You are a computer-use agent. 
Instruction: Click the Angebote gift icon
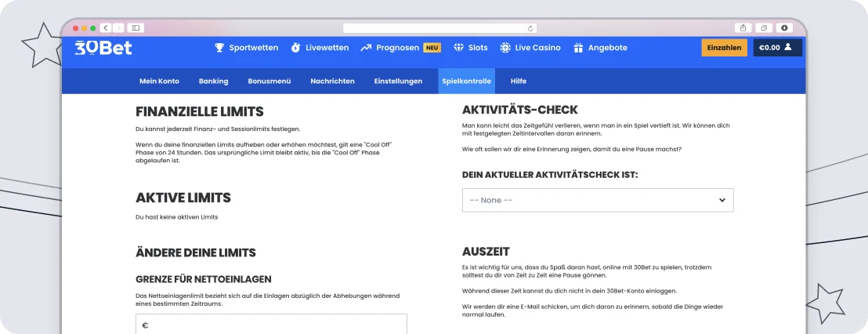578,48
